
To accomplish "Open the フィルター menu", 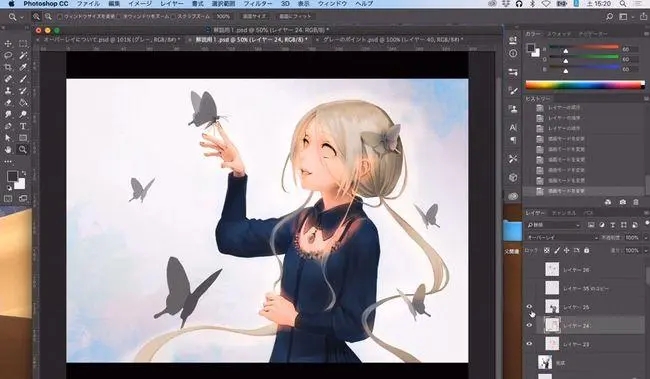I will pos(257,4).
